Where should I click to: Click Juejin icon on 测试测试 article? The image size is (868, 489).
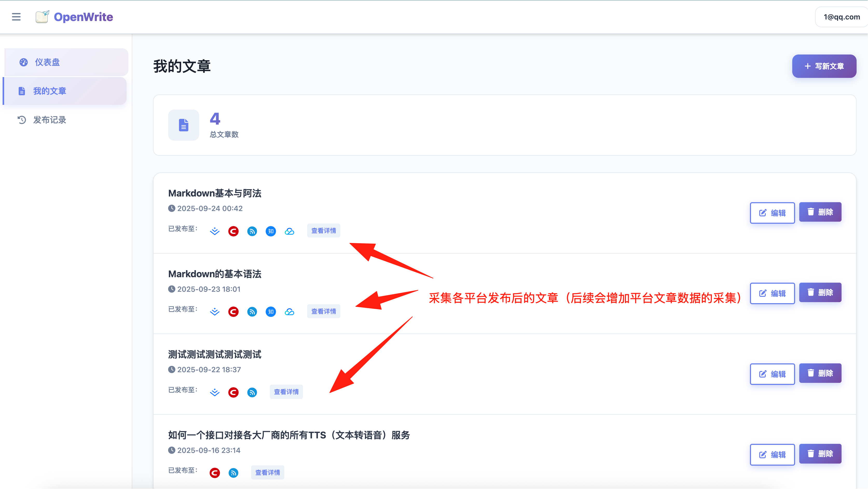click(x=215, y=392)
